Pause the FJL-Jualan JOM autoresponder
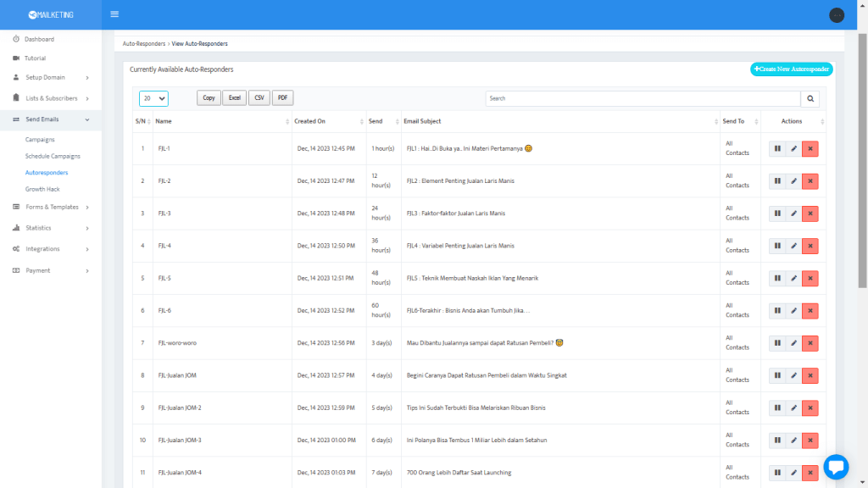The image size is (868, 488). tap(777, 375)
